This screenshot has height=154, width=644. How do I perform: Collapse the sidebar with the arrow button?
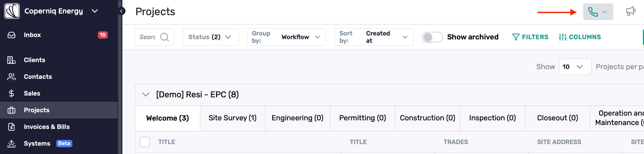[x=121, y=11]
